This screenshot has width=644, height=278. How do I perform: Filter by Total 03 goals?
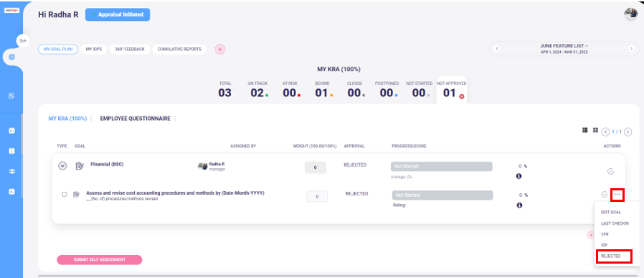(225, 90)
